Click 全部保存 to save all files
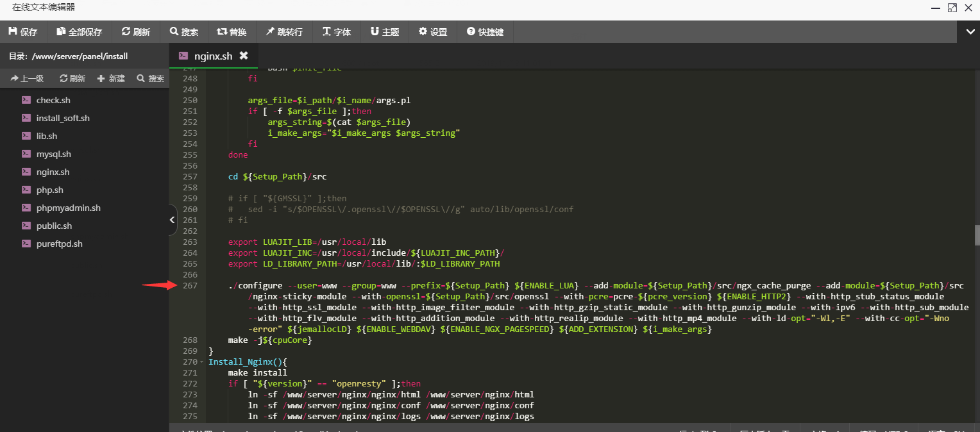Screen dimensions: 980x432 [x=80, y=31]
